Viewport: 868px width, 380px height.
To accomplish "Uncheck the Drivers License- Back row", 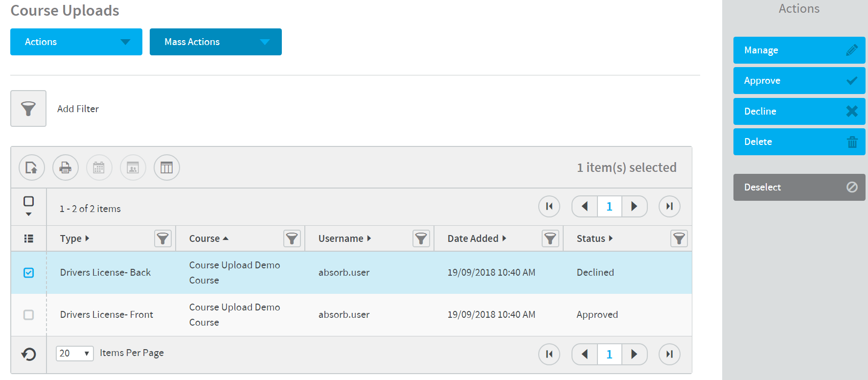I will pos(29,273).
